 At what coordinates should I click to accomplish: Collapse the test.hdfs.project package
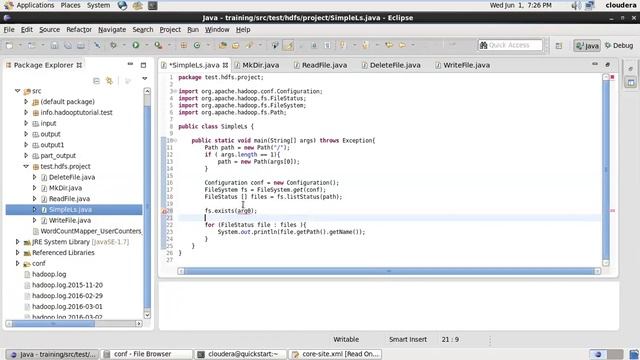tap(26, 166)
